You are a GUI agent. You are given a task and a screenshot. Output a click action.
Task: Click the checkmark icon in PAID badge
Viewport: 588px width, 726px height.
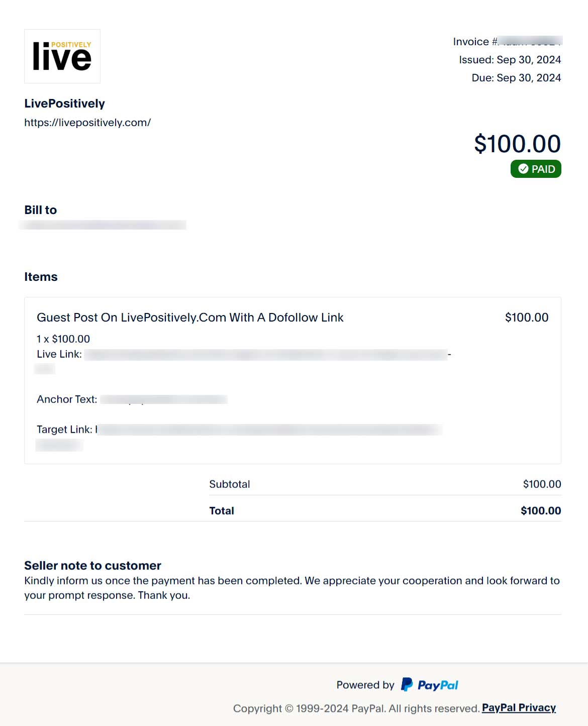[x=523, y=169]
